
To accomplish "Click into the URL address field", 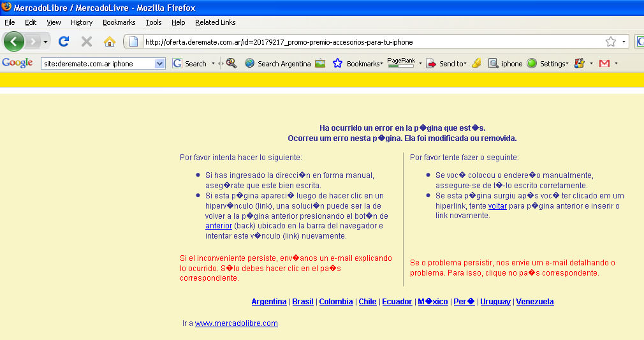I will 372,41.
